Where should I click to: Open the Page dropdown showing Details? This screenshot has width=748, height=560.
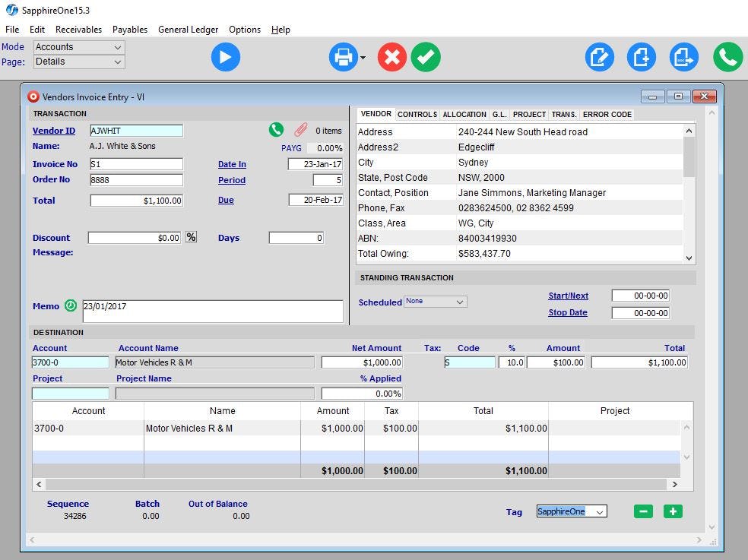pos(78,62)
